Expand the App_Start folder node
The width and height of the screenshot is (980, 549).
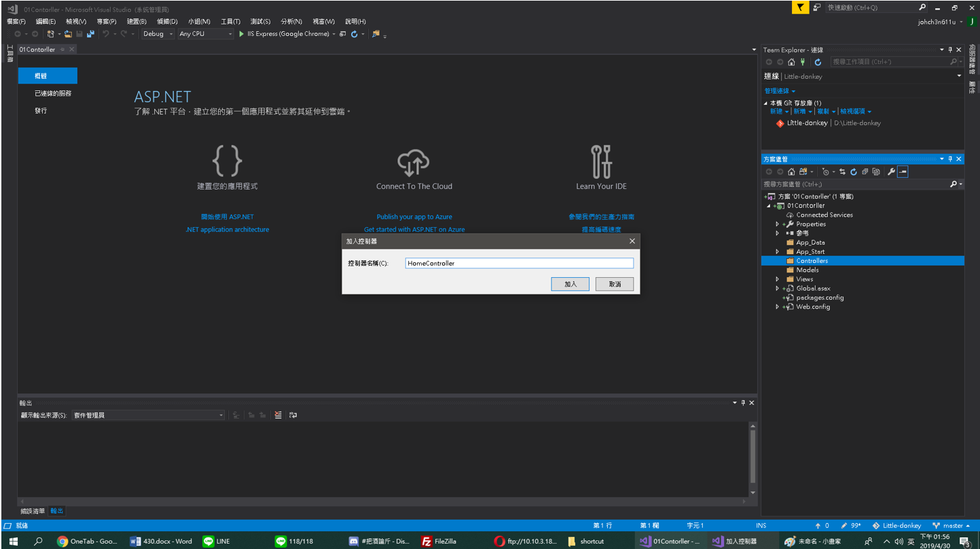(777, 251)
